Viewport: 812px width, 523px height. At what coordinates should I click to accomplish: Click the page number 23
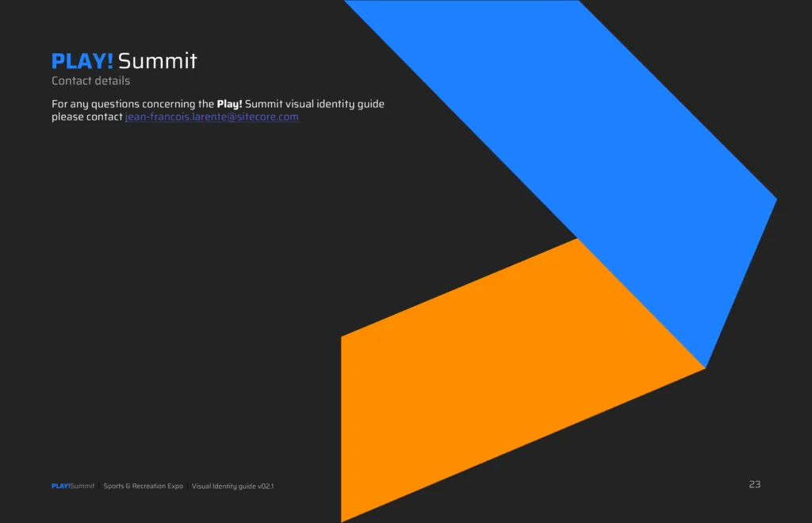click(755, 484)
